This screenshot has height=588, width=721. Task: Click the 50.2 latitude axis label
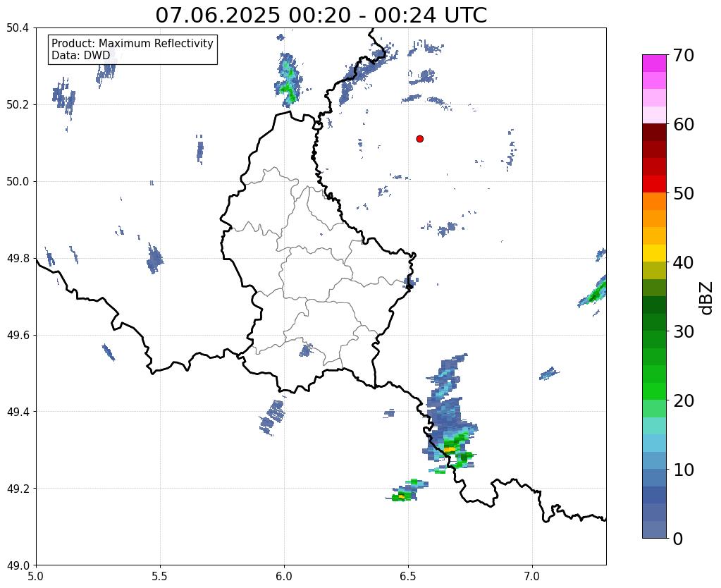tap(18, 105)
